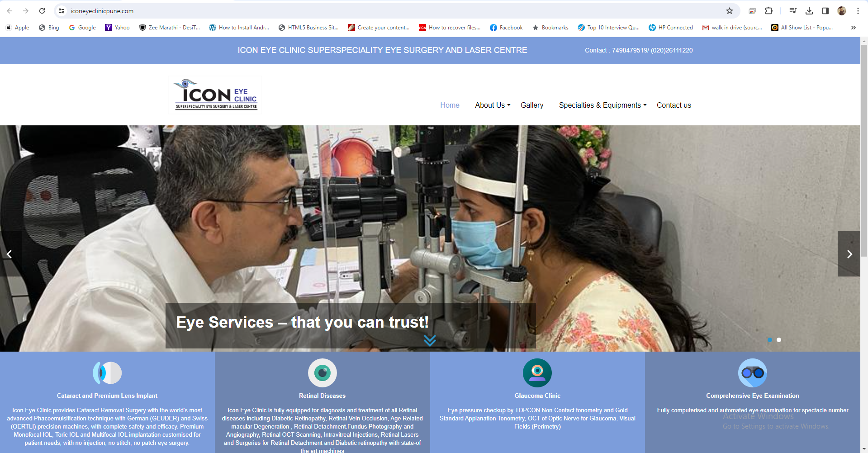Go to the Contact us page

[x=674, y=105]
